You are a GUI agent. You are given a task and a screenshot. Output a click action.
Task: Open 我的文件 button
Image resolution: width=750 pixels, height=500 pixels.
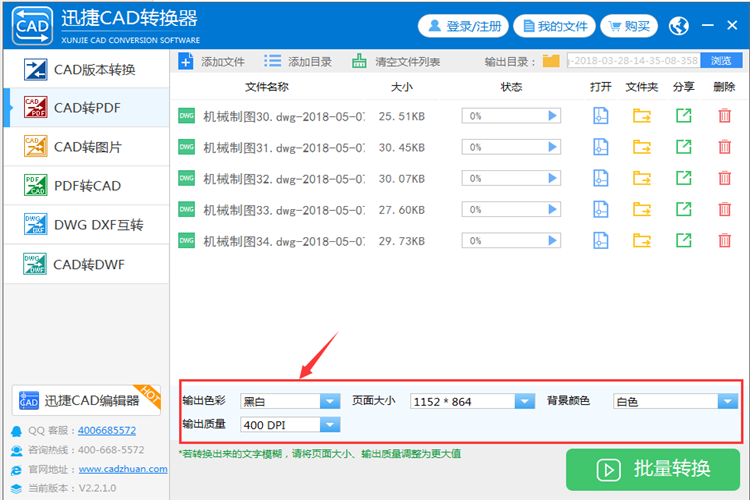click(x=554, y=26)
